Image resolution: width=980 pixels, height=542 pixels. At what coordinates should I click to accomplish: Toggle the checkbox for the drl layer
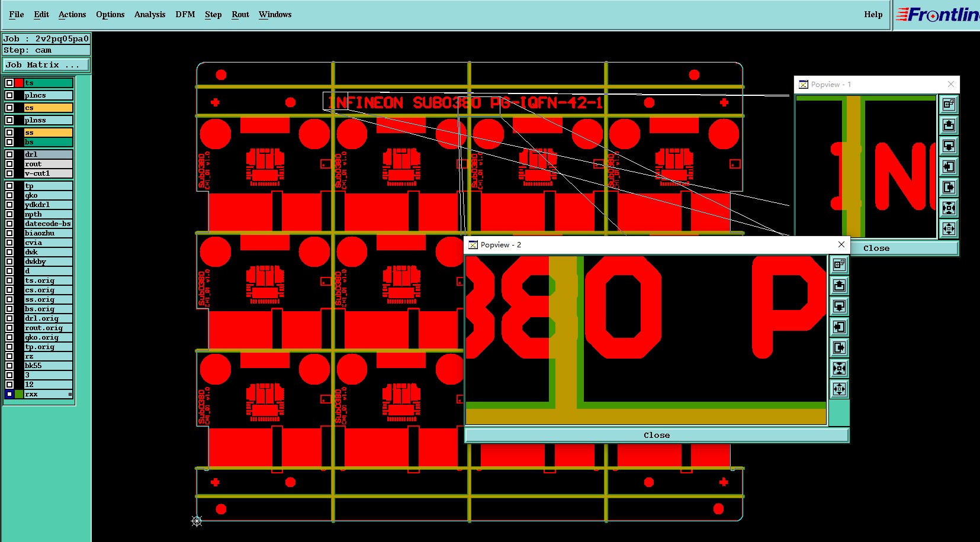point(9,154)
